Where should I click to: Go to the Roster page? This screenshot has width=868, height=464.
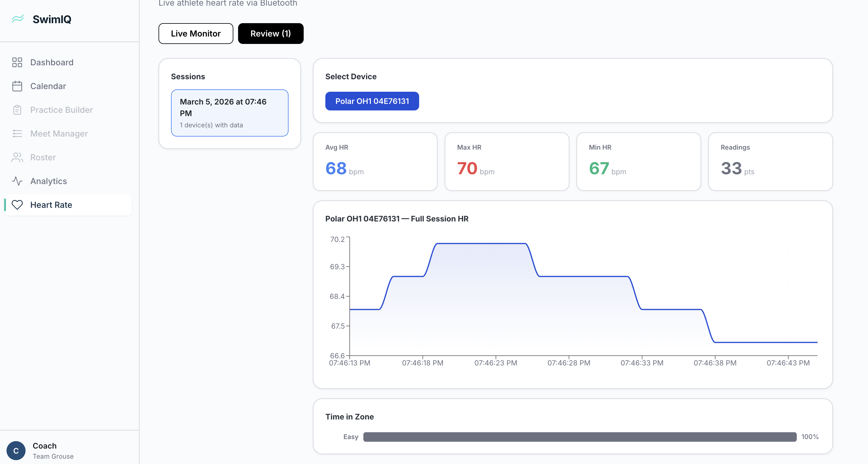[x=43, y=157]
